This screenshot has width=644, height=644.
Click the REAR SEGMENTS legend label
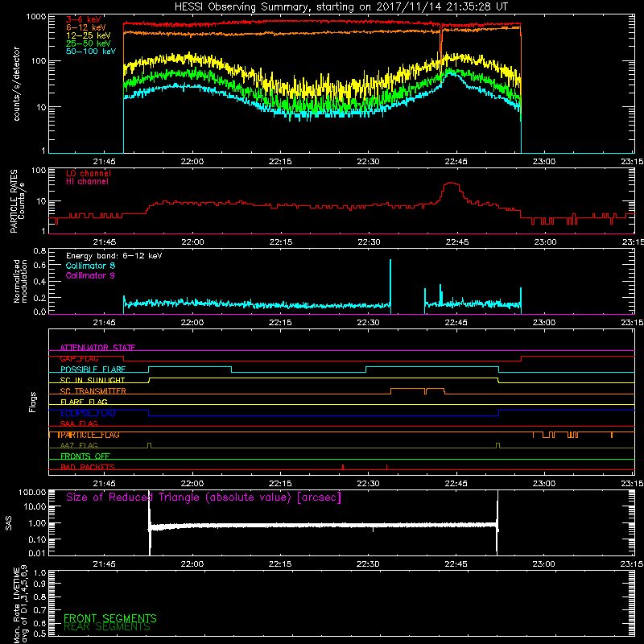[x=107, y=627]
